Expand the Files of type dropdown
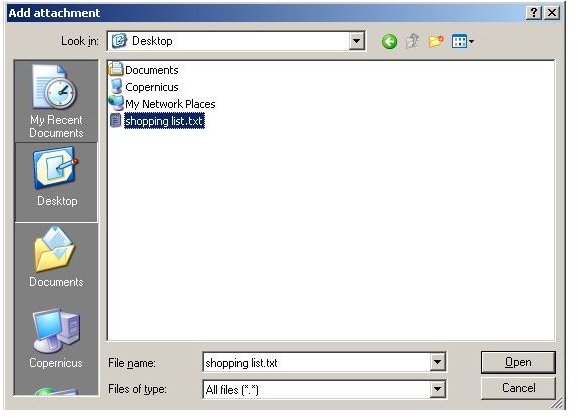The image size is (578, 418). click(x=437, y=389)
